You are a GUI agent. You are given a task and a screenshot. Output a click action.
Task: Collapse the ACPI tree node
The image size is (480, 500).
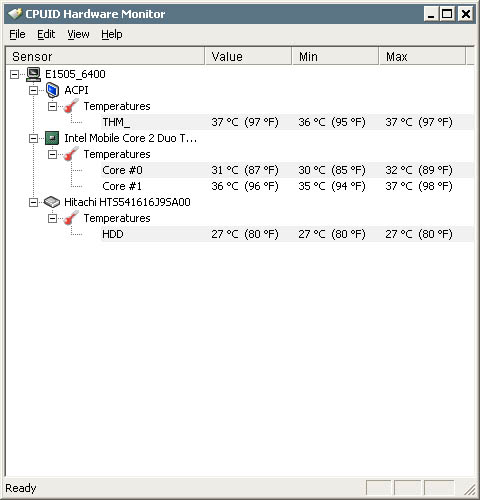(33, 90)
